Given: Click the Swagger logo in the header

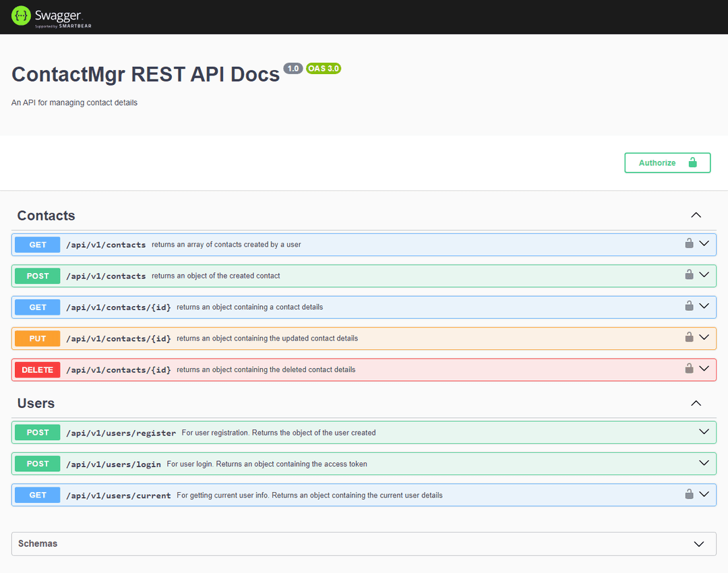Looking at the screenshot, I should coord(49,16).
